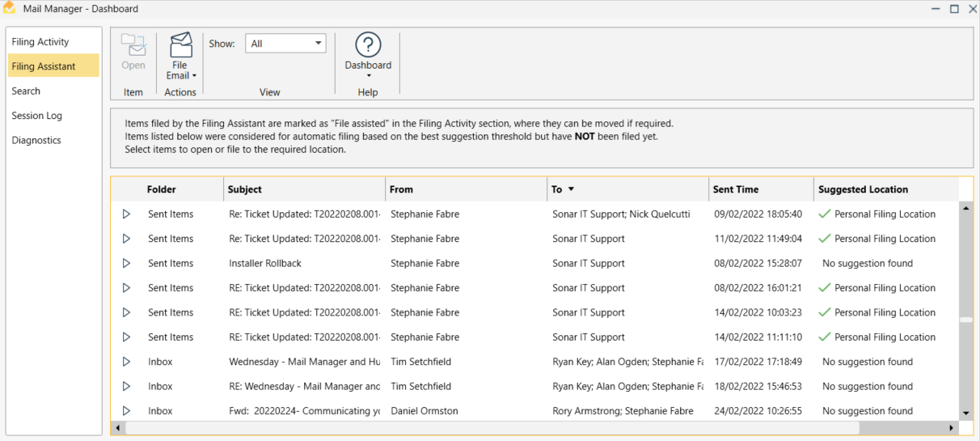This screenshot has width=980, height=441.
Task: Open the Show filter dropdown
Action: tap(318, 44)
